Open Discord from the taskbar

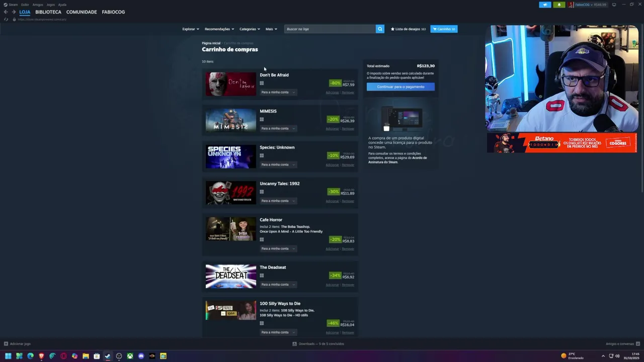[x=141, y=356]
